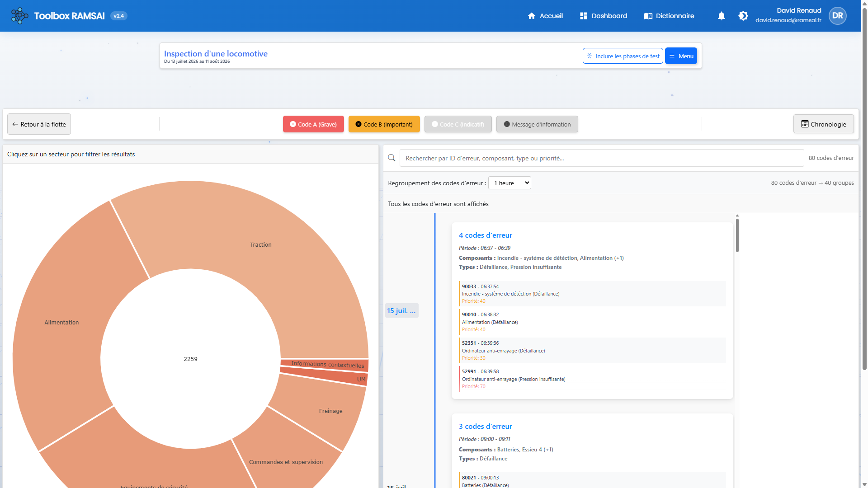Toggle the Message d'information filter
This screenshot has width=868, height=488.
[537, 124]
